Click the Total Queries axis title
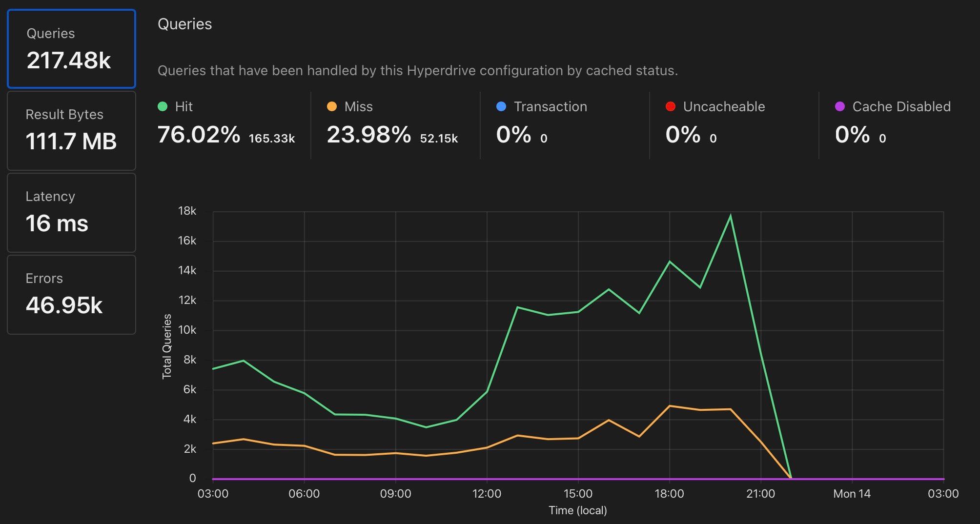 point(167,346)
